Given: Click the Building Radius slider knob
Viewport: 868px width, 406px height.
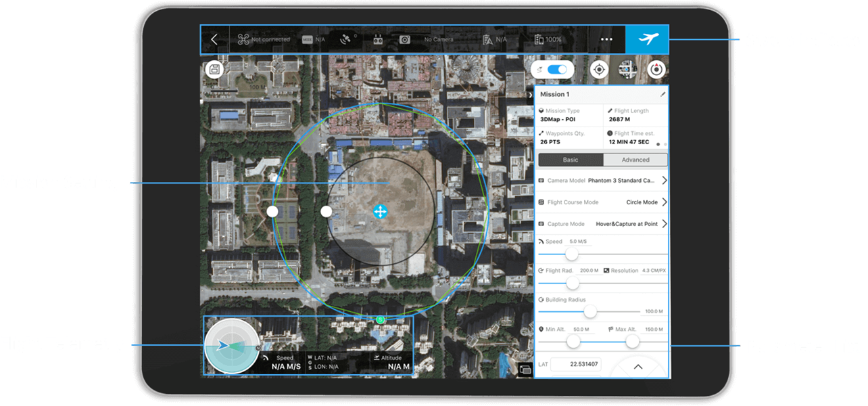Looking at the screenshot, I should click(590, 311).
